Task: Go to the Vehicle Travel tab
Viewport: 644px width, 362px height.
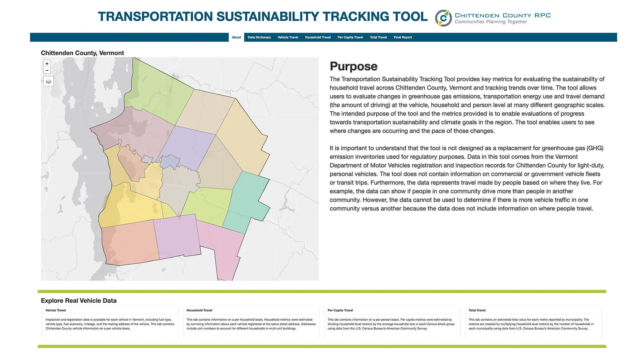Action: pyautogui.click(x=288, y=37)
